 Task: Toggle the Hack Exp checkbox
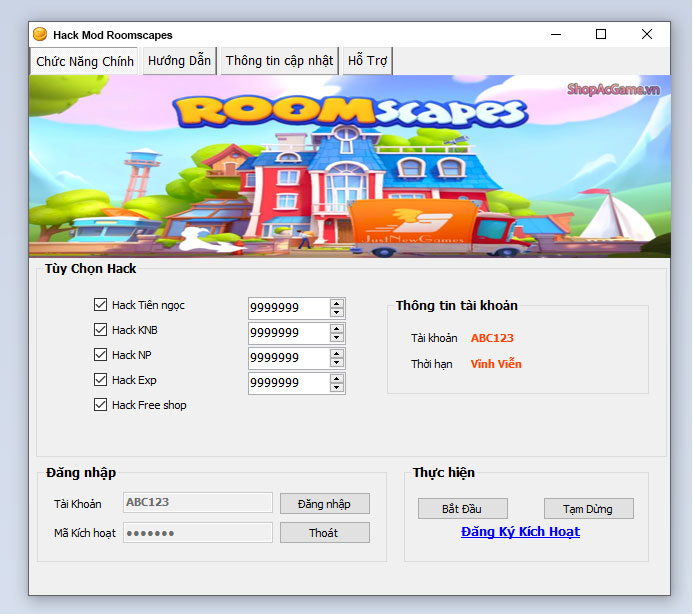click(x=100, y=380)
